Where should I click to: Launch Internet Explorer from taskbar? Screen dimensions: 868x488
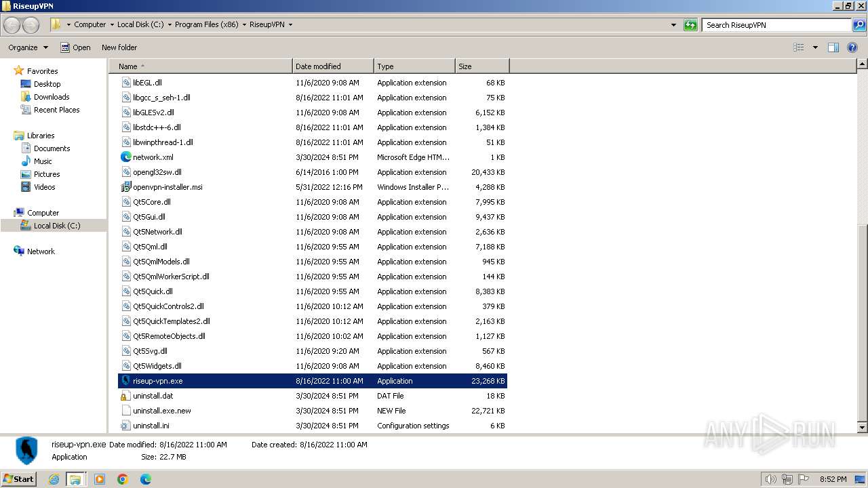click(54, 479)
